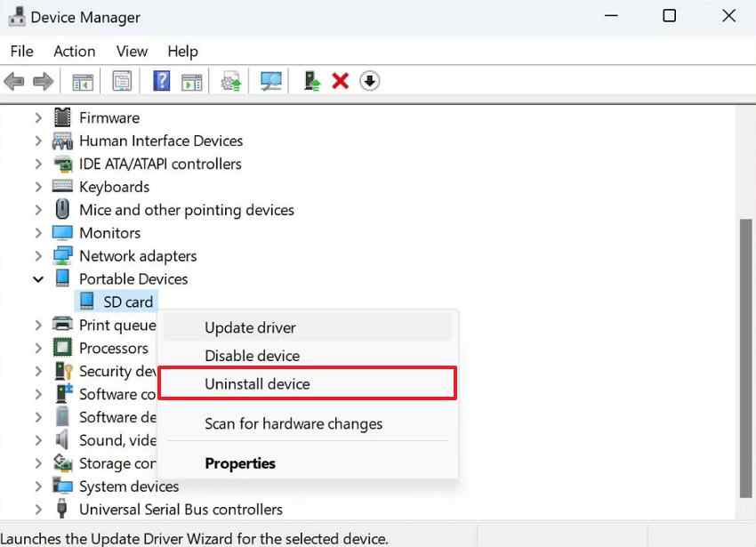Choose Scan for hardware changes in context menu
The image size is (756, 547).
pyautogui.click(x=308, y=423)
